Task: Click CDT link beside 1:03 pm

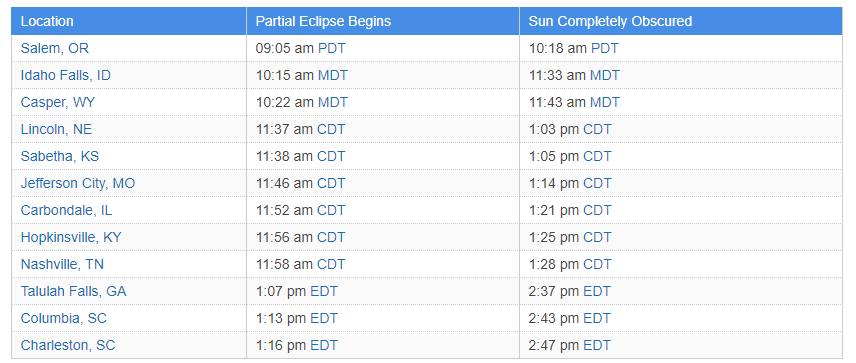Action: click(x=597, y=129)
